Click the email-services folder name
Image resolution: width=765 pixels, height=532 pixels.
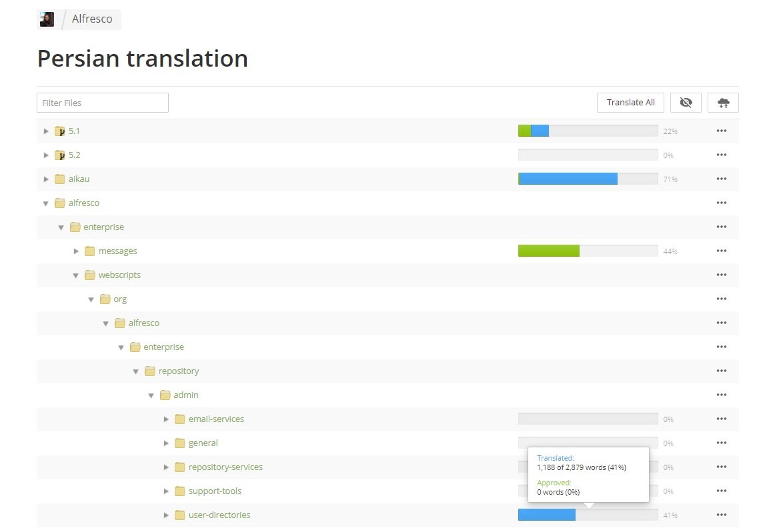[216, 419]
